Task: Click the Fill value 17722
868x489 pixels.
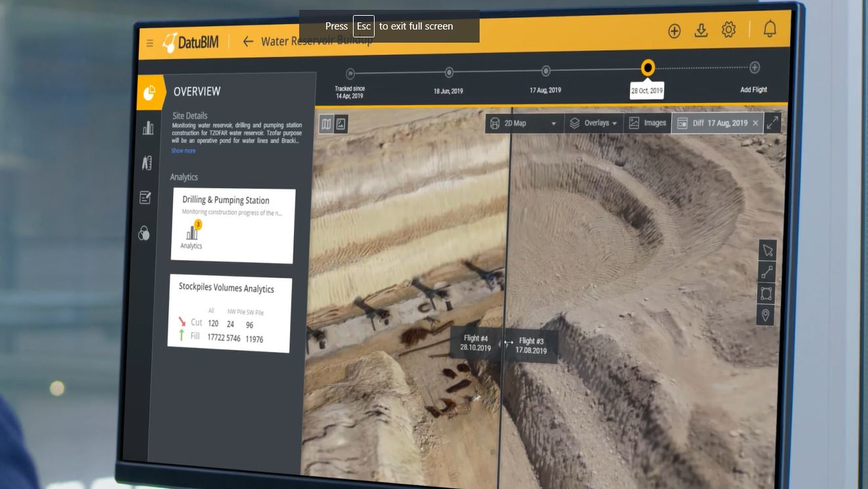Action: pos(216,337)
